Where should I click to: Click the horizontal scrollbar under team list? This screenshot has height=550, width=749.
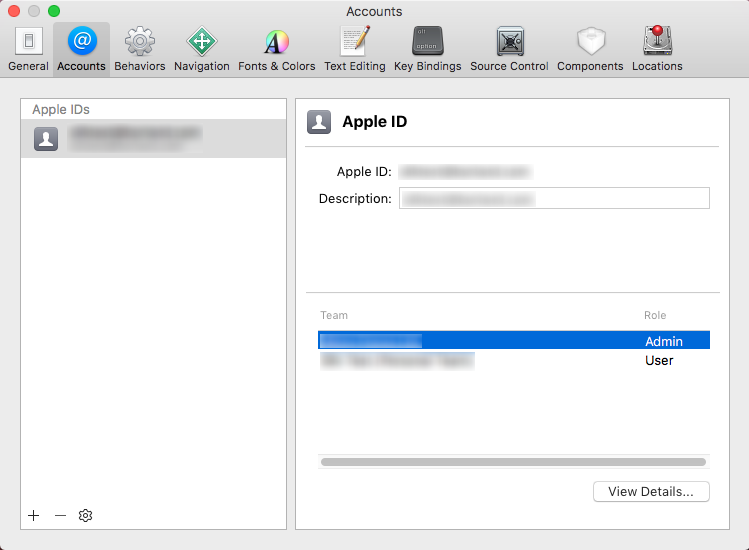point(513,462)
